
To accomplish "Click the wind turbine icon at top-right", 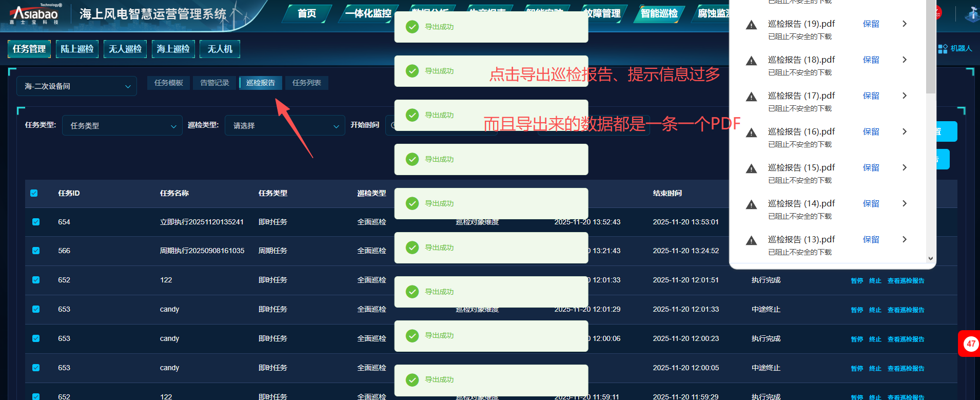I will 972,14.
